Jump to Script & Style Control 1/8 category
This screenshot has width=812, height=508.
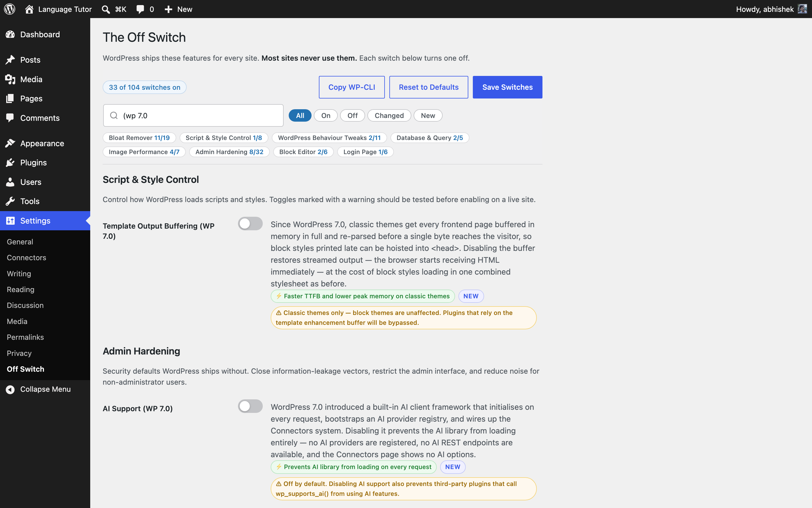click(224, 138)
